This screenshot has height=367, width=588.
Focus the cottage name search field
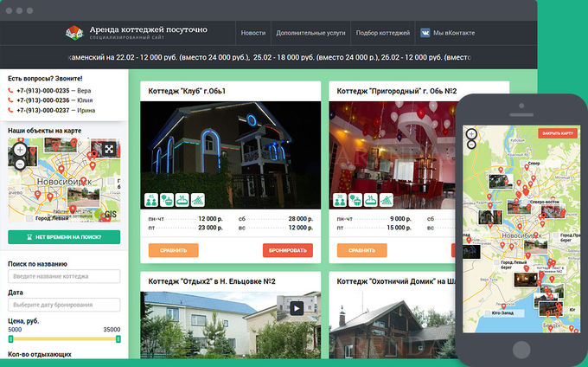click(64, 275)
